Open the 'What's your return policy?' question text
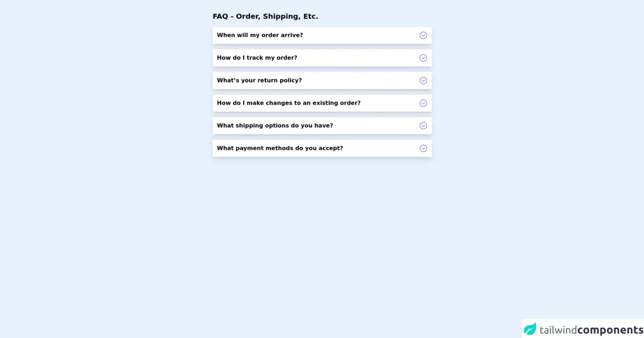The width and height of the screenshot is (644, 338). 259,80
